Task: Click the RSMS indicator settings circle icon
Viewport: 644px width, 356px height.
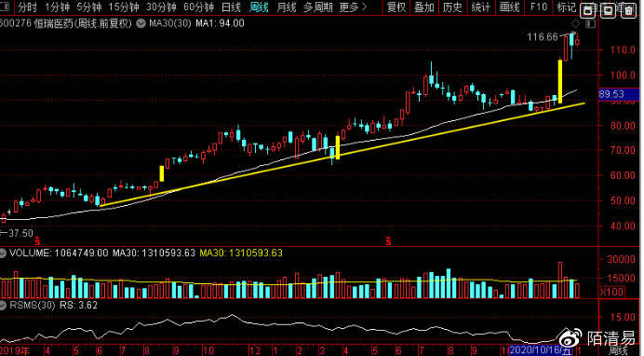Action: 3,306
